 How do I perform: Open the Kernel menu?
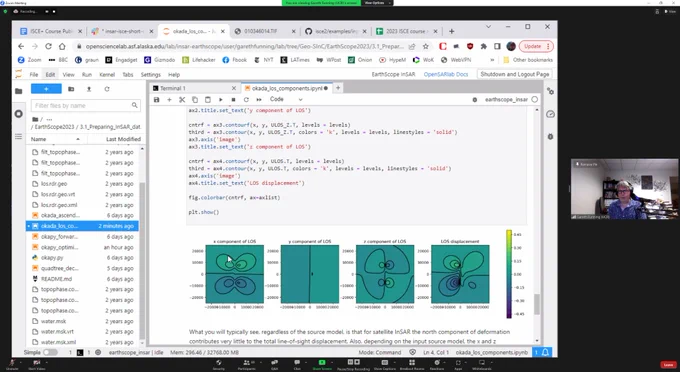(107, 75)
